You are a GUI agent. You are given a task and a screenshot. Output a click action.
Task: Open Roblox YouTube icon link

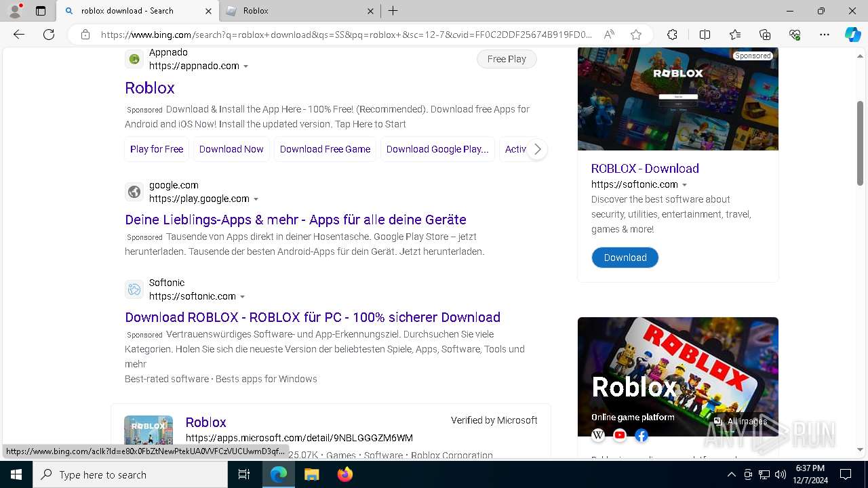pos(620,436)
